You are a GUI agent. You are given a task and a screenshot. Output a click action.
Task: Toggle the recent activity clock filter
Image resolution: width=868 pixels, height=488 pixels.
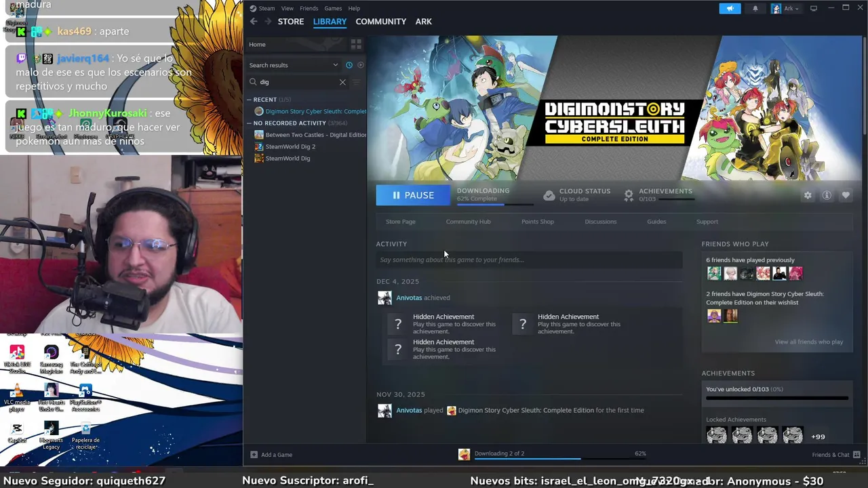[349, 65]
